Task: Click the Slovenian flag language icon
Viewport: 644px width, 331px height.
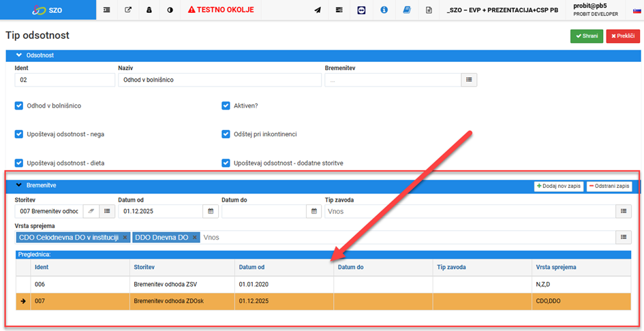Action: 636,10
